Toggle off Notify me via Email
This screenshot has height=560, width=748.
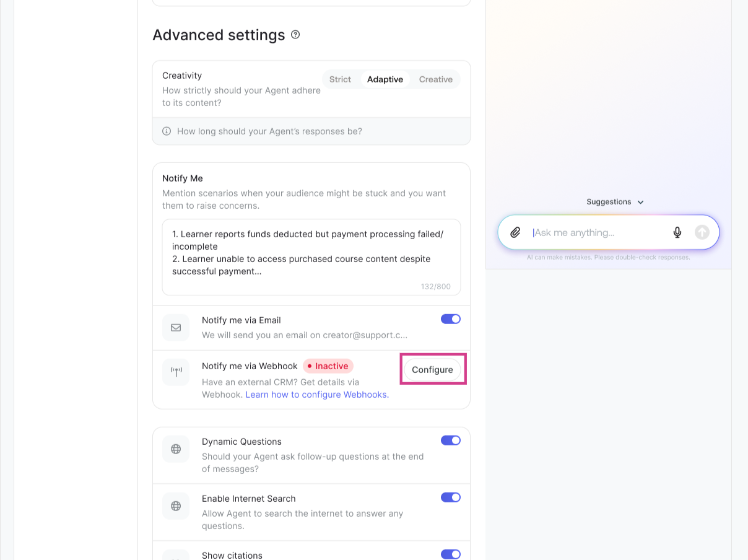(x=450, y=319)
